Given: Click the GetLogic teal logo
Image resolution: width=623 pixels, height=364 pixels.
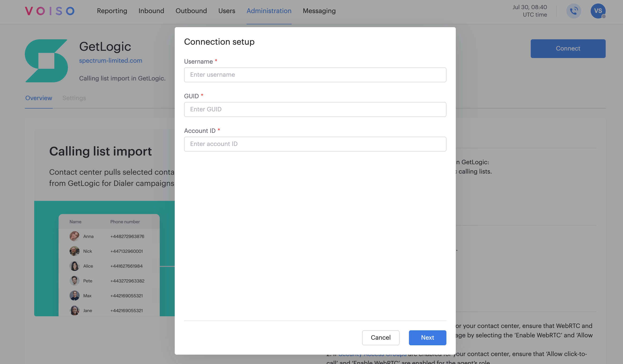Looking at the screenshot, I should tap(46, 61).
